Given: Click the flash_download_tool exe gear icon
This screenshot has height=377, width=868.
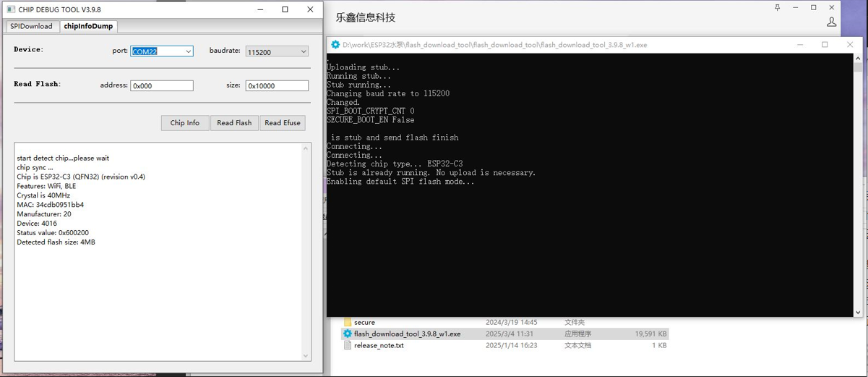Looking at the screenshot, I should pyautogui.click(x=348, y=334).
